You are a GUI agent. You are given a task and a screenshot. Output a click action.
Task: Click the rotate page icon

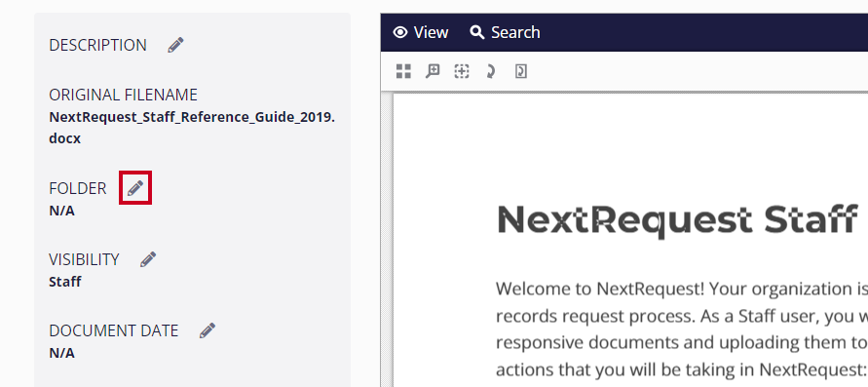point(521,71)
